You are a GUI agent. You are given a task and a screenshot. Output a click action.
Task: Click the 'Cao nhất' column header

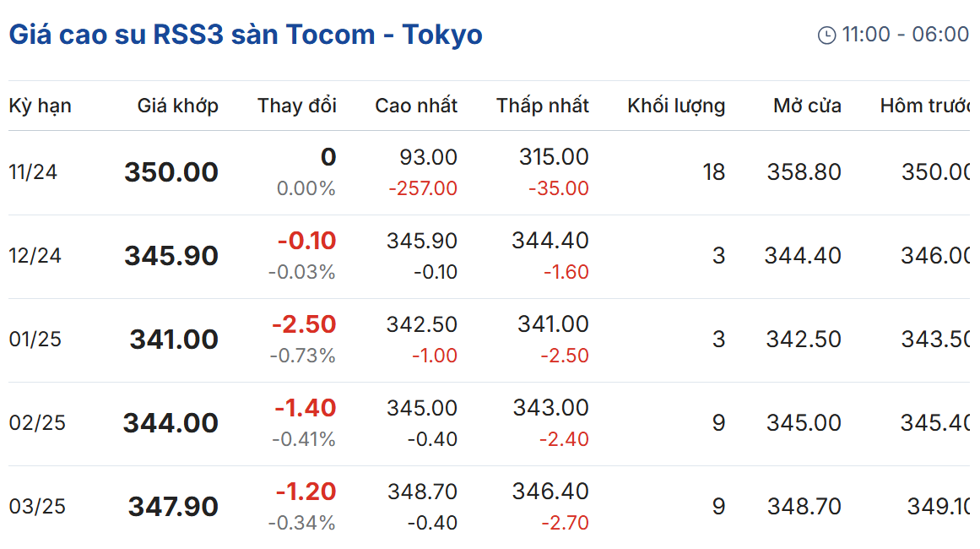pyautogui.click(x=416, y=105)
